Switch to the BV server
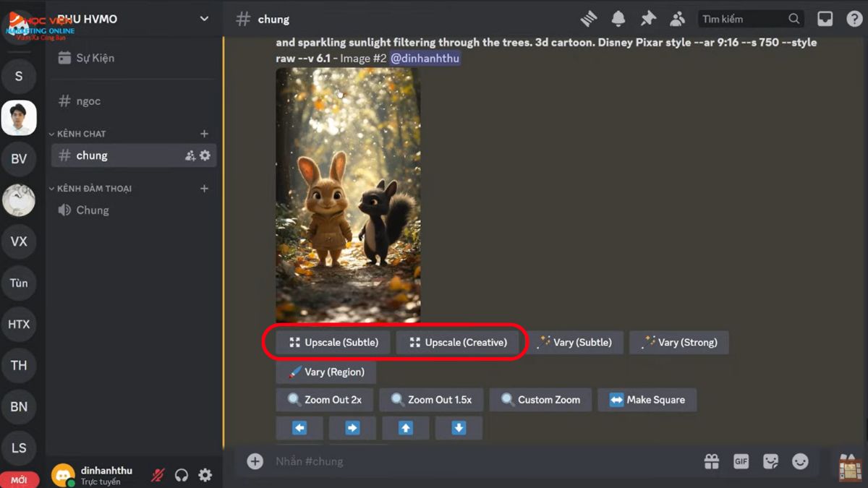The width and height of the screenshot is (868, 488). pos(19,159)
